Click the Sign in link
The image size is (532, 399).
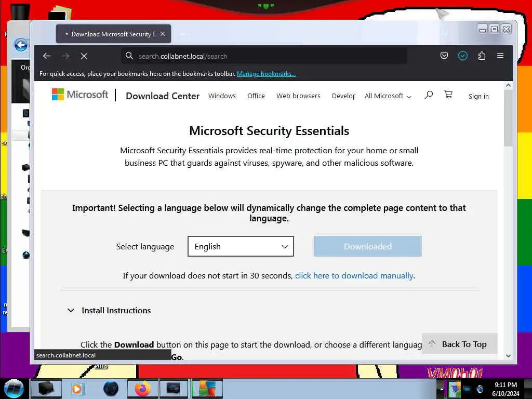478,96
